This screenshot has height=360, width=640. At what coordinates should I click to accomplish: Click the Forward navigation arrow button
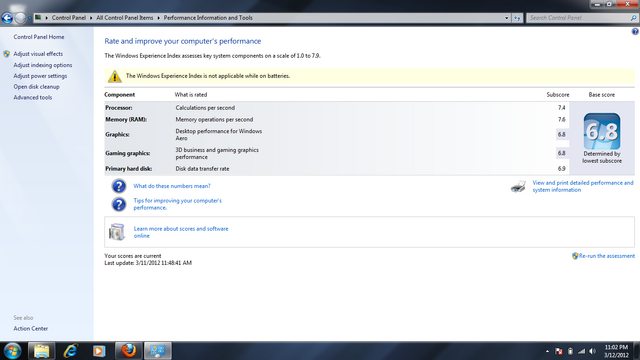(x=20, y=18)
